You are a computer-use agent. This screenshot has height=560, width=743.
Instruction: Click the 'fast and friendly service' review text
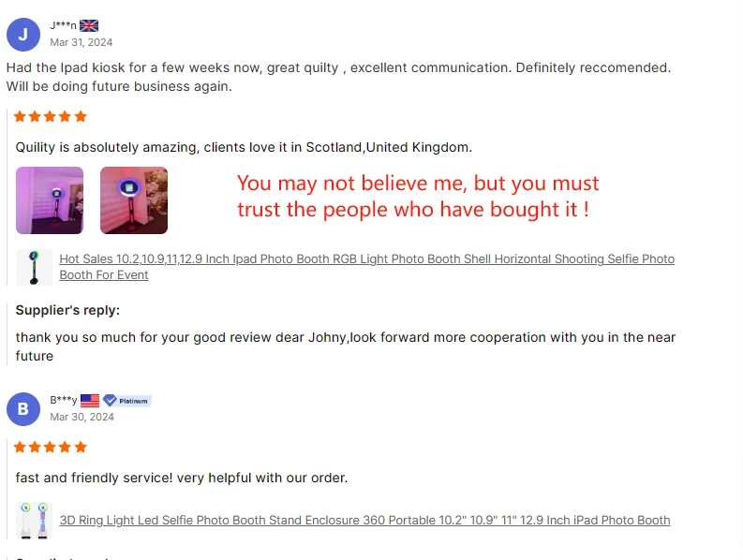(182, 478)
